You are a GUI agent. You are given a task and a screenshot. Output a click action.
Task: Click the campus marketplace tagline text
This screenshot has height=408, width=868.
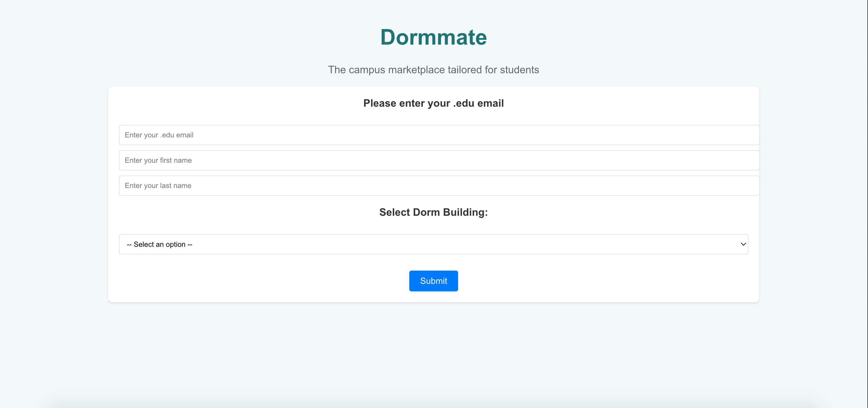[433, 70]
